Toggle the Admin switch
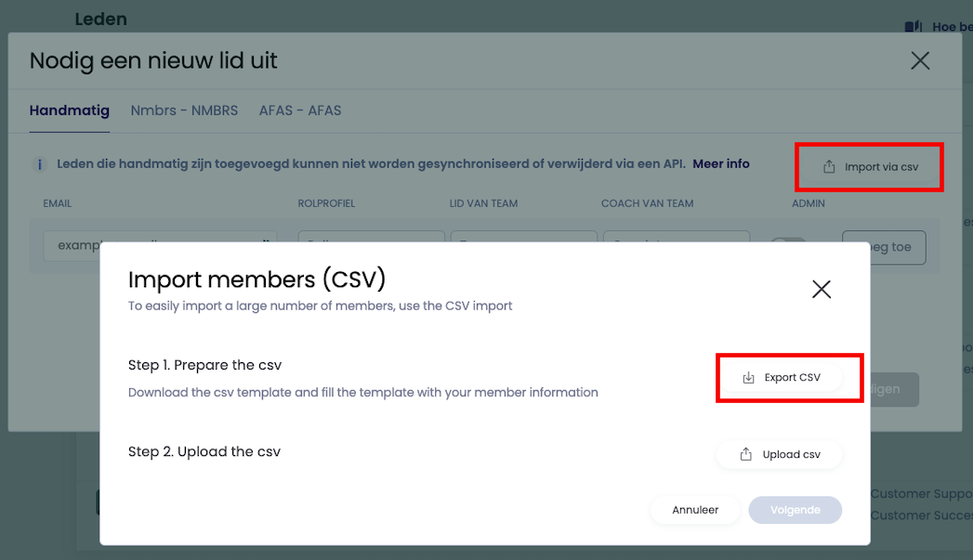 [788, 241]
